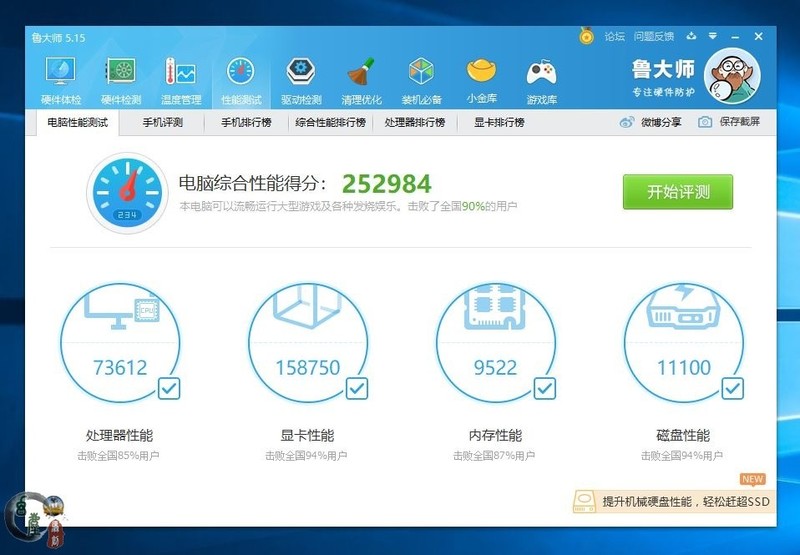Click the disk score 11100
This screenshot has width=800, height=555.
[684, 367]
